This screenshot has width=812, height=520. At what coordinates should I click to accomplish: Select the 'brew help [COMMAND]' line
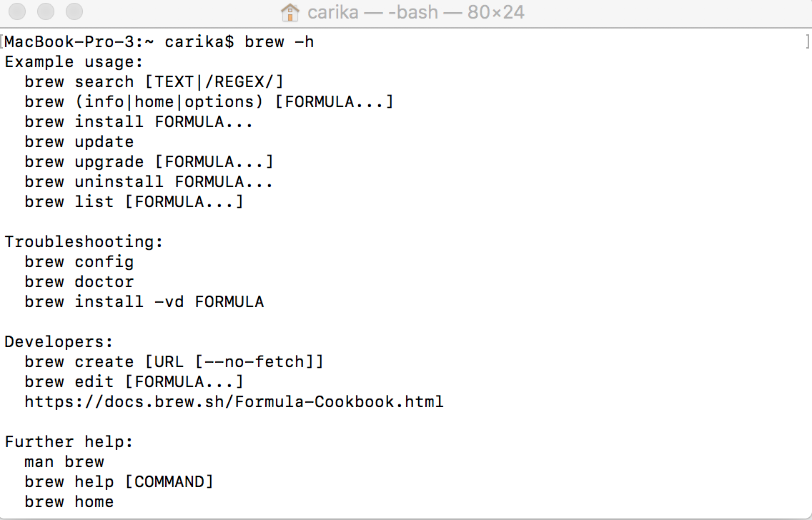click(x=119, y=481)
